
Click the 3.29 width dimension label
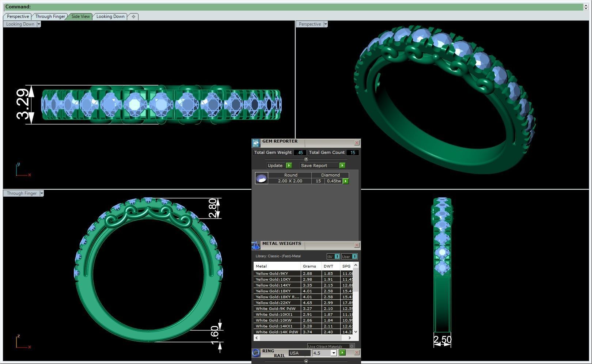point(23,105)
